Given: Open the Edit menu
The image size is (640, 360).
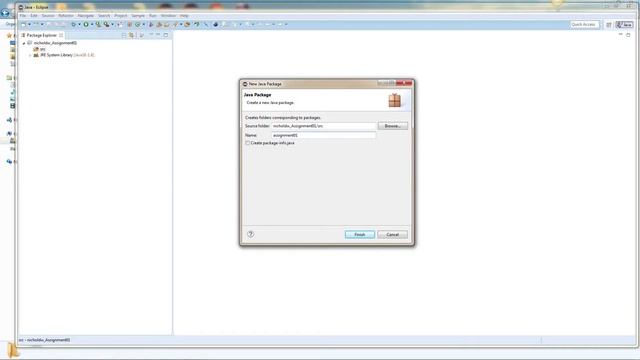Looking at the screenshot, I should coord(34,16).
